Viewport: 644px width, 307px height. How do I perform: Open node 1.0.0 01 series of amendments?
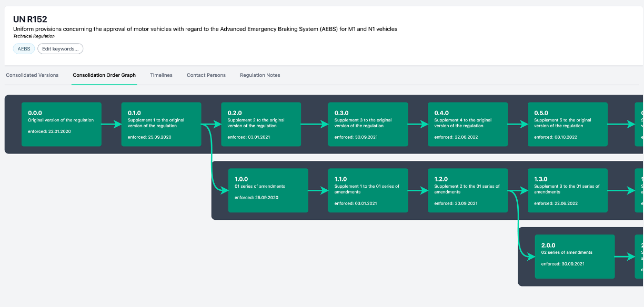(268, 190)
